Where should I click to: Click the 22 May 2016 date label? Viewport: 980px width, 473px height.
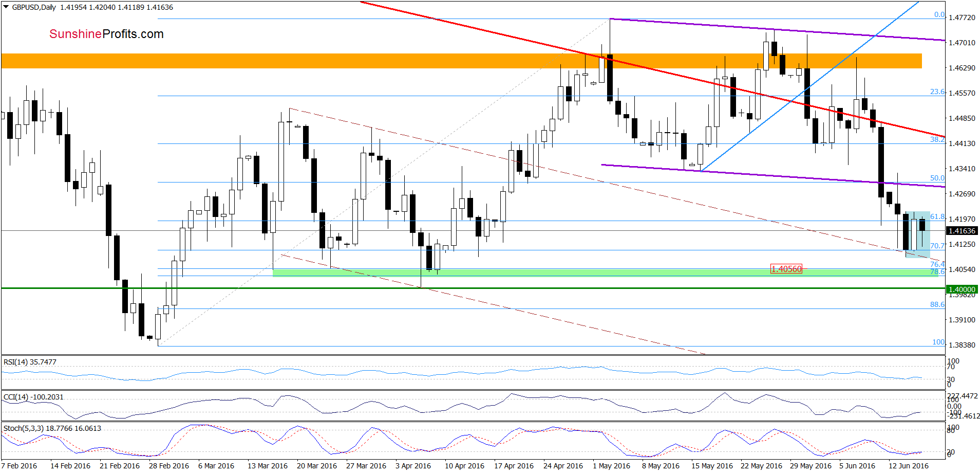(761, 466)
